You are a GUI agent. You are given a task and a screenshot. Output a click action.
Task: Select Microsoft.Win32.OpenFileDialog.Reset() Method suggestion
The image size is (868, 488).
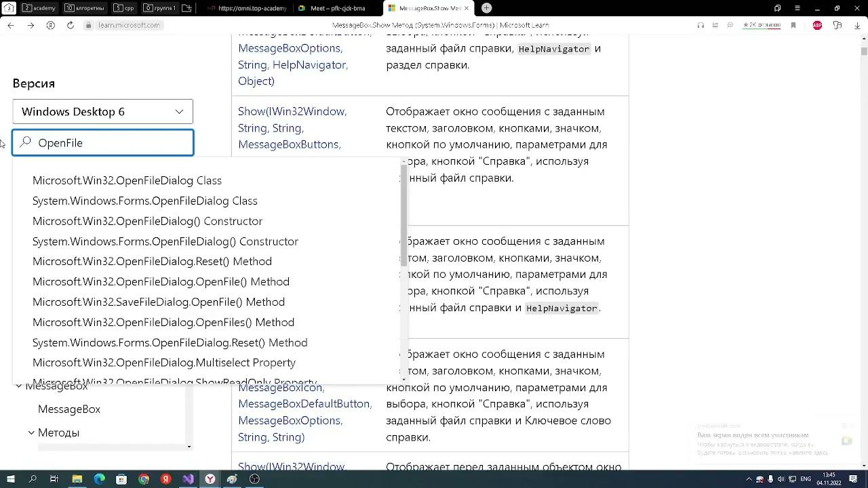(x=153, y=261)
